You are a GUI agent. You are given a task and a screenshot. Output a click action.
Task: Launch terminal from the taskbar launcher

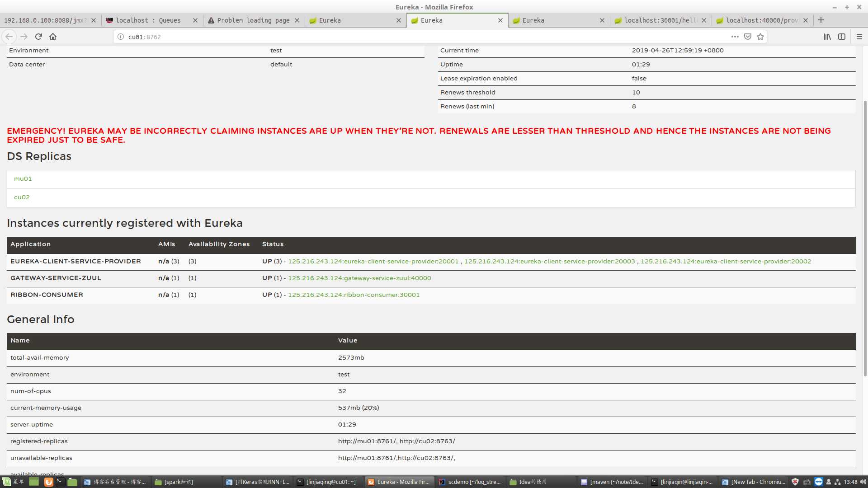pos(60,482)
